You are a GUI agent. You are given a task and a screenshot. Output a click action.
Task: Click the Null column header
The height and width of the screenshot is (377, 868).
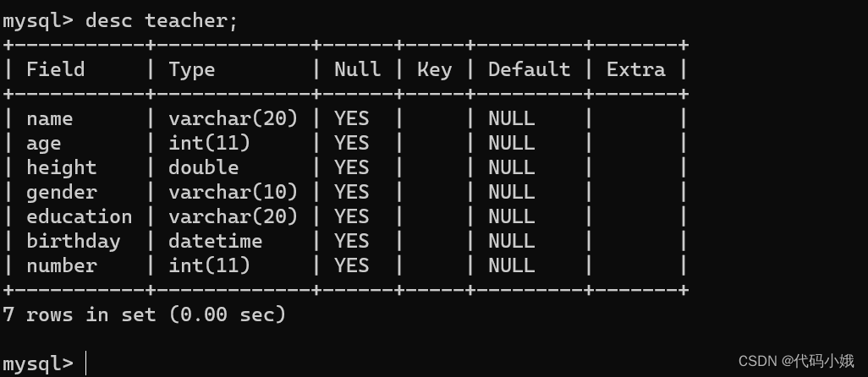(357, 69)
